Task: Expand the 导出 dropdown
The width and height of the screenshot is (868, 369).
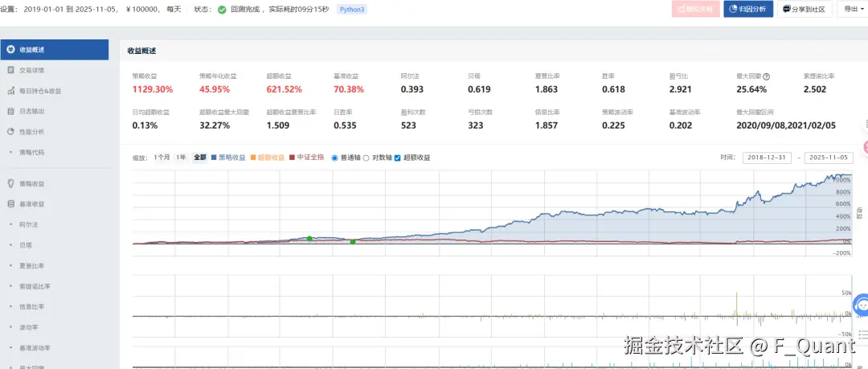Action: click(853, 9)
